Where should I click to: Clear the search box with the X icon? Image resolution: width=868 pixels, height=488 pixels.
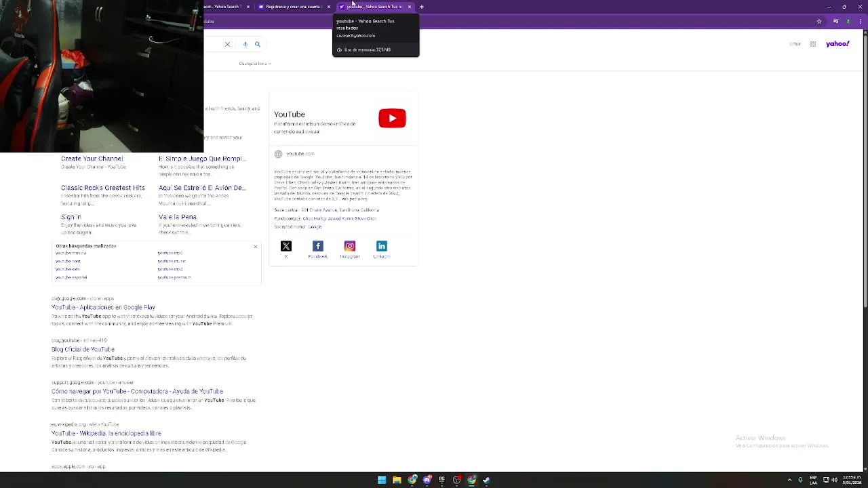pyautogui.click(x=227, y=44)
